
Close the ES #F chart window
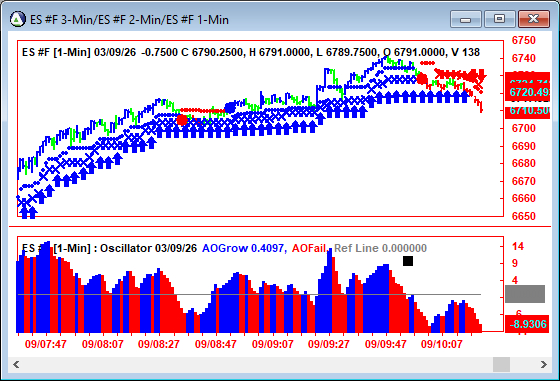click(534, 19)
